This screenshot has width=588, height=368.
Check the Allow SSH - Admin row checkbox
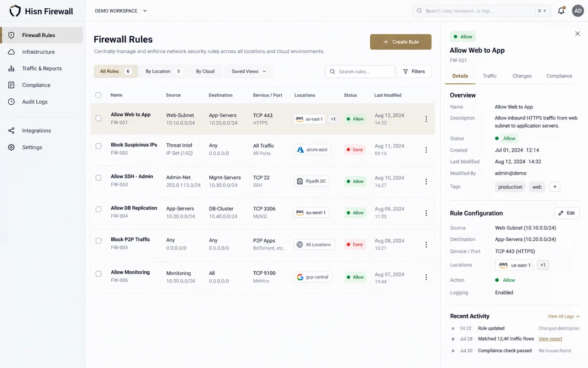tap(98, 178)
